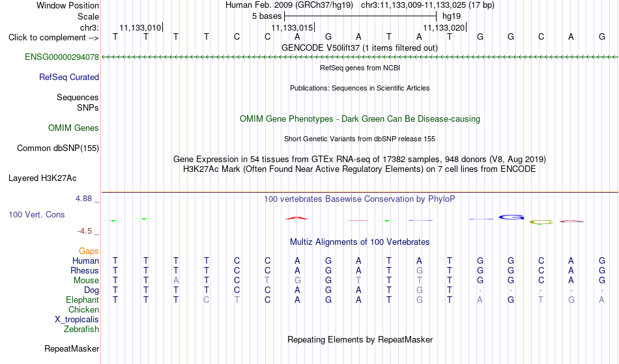
Task: Click 'Multiz Alignments of 100 Vertebrates' title
Action: click(x=360, y=242)
